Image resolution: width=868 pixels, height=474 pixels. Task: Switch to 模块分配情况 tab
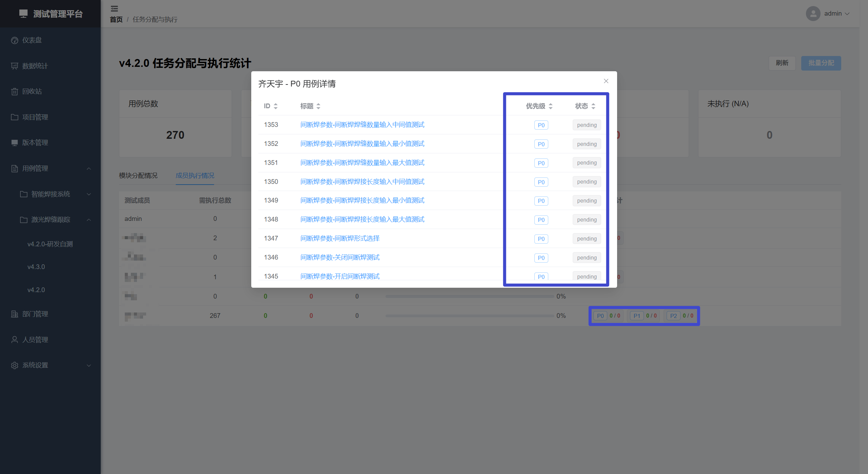138,175
